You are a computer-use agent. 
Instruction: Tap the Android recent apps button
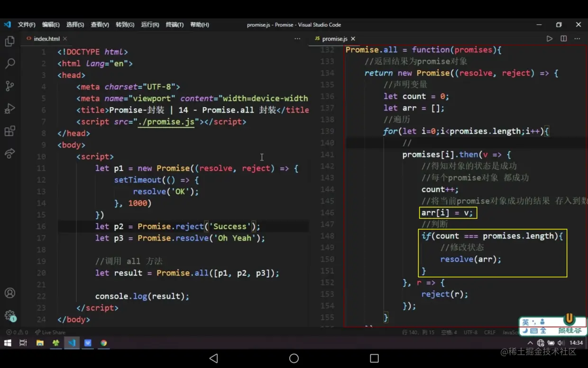tap(374, 358)
